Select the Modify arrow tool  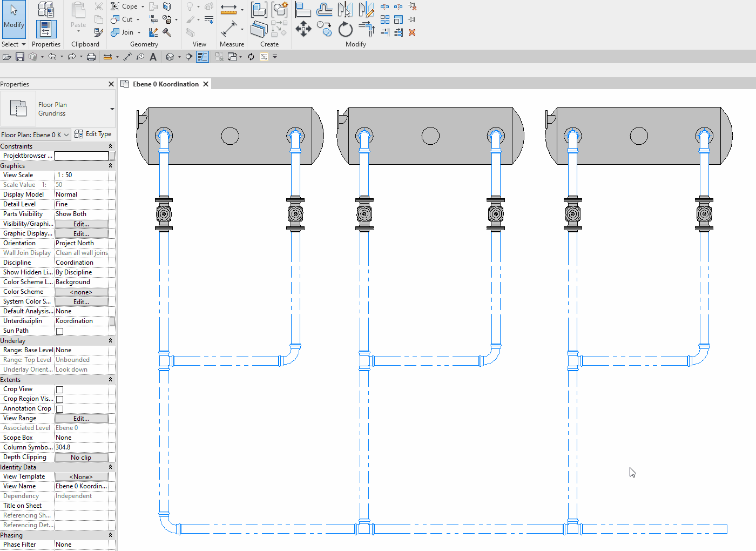(x=13, y=18)
